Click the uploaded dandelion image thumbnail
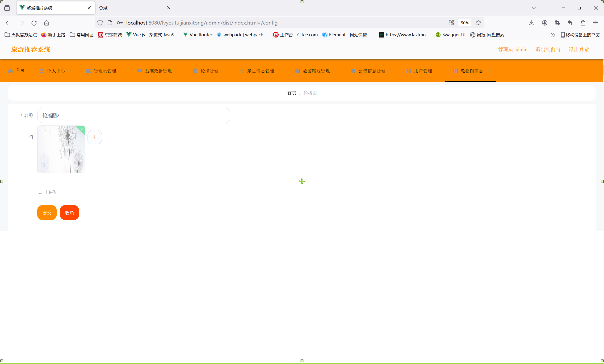This screenshot has height=364, width=604. (x=61, y=149)
